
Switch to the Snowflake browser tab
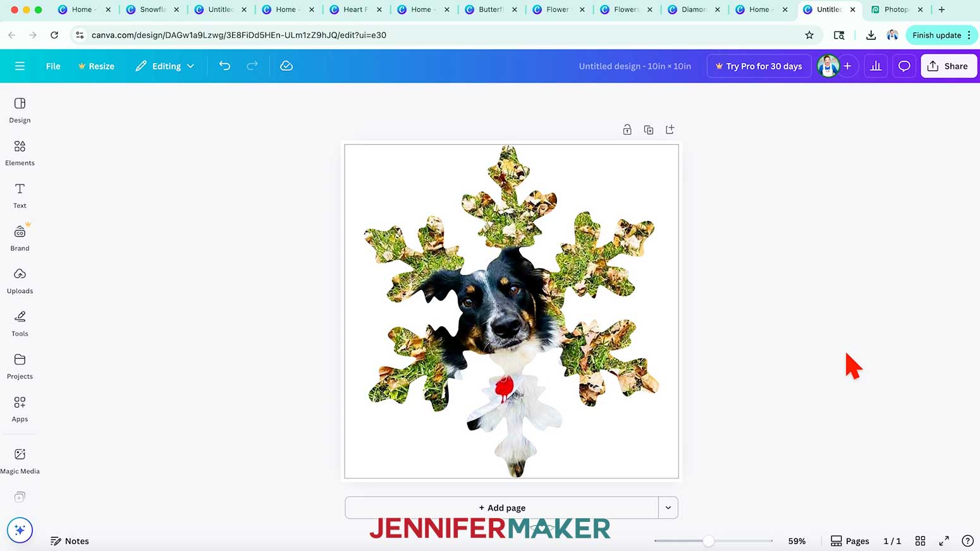[x=153, y=9]
